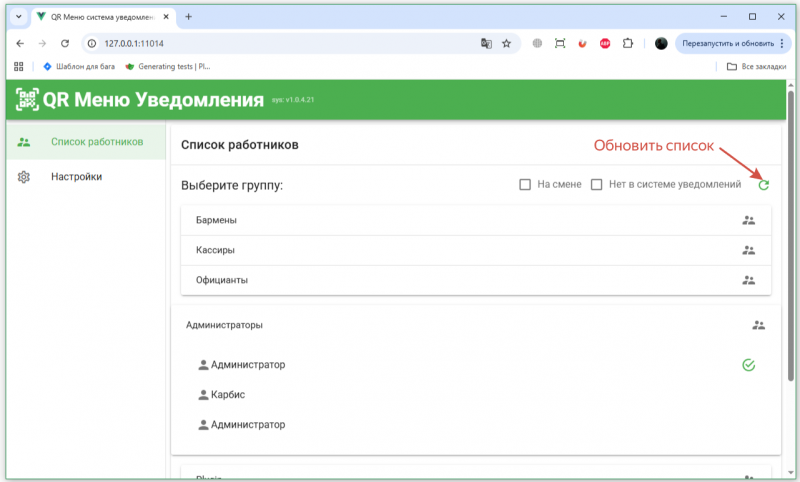Screen dimensions: 800x482
Task: Bookmark page with the star icon
Action: 506,44
